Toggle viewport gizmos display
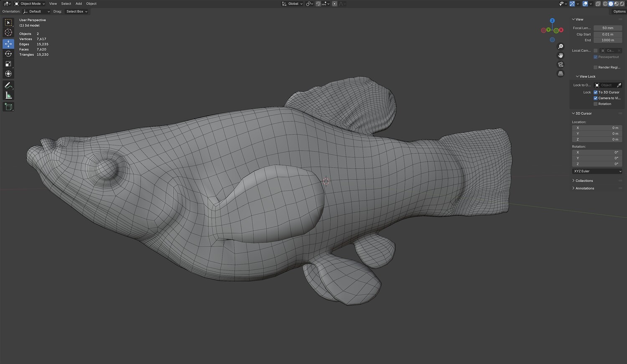This screenshot has width=627, height=364. 572,4
